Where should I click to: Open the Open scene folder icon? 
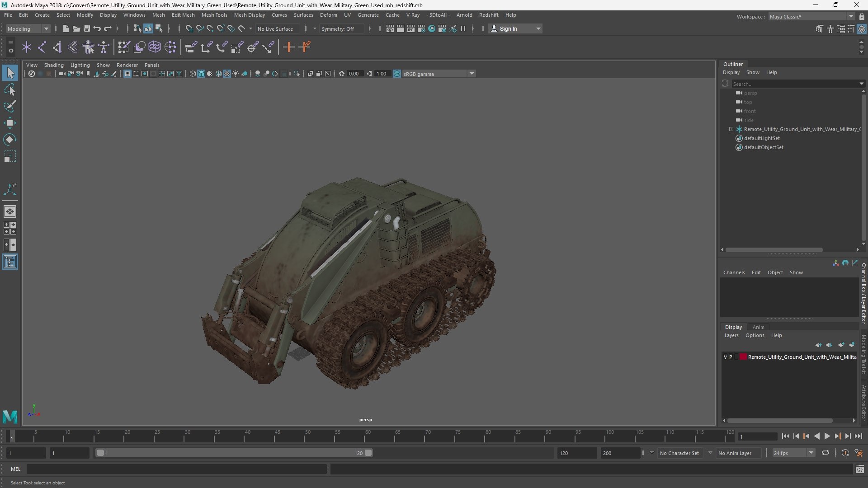[x=76, y=28]
